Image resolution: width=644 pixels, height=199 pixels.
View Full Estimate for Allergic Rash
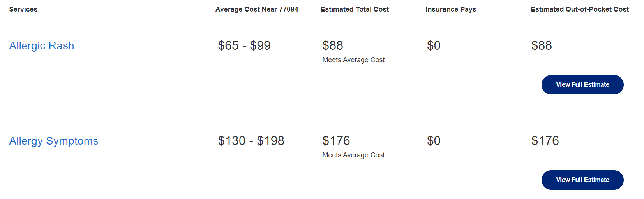tap(582, 85)
